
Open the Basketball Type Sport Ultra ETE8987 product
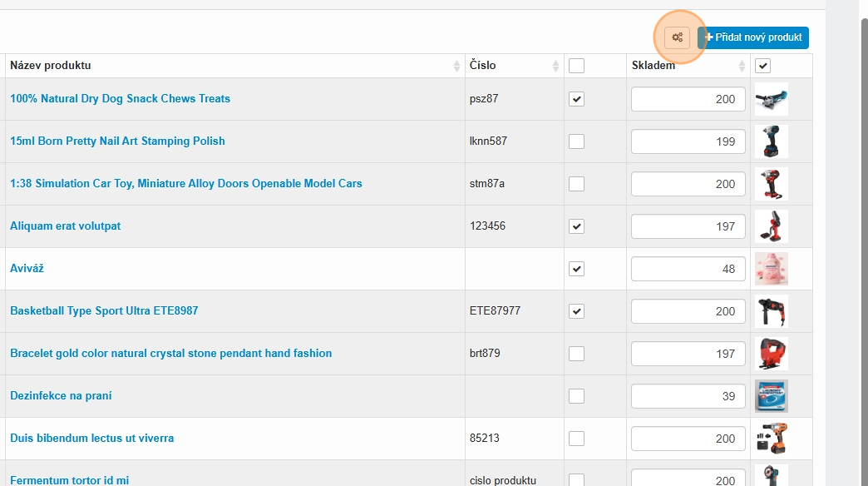(104, 311)
